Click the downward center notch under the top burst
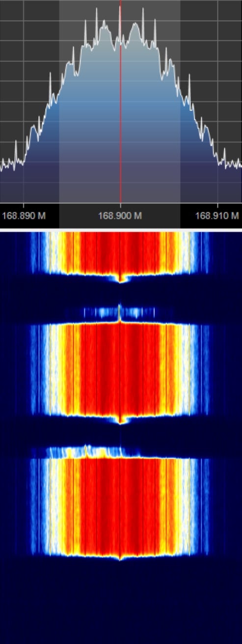 [121, 279]
